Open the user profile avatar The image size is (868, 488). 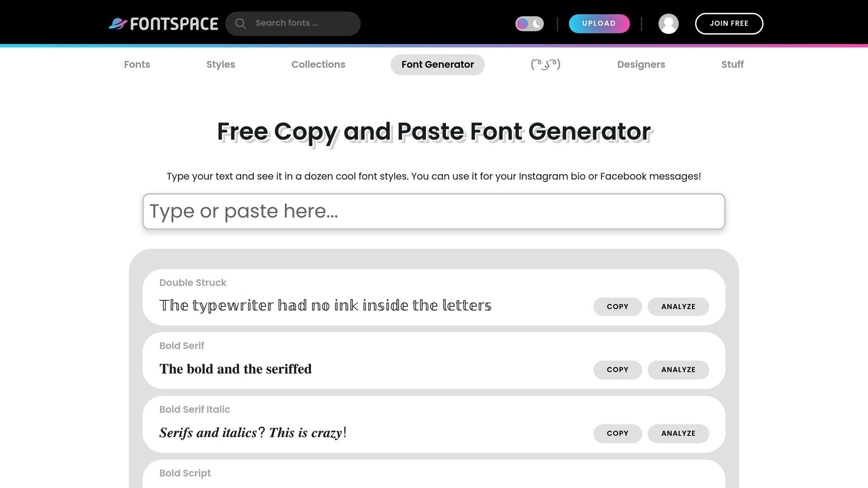click(668, 24)
